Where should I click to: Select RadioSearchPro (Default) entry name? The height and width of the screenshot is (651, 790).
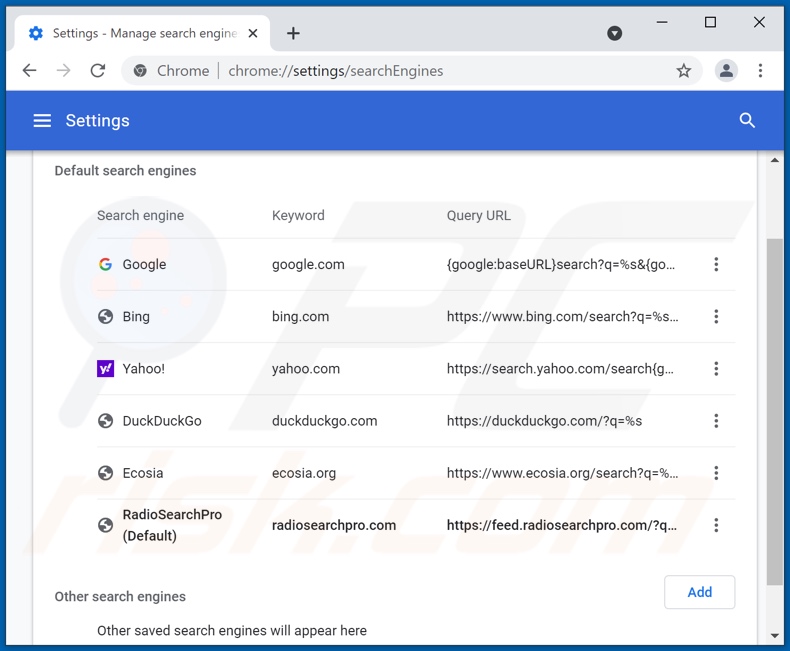(x=172, y=525)
